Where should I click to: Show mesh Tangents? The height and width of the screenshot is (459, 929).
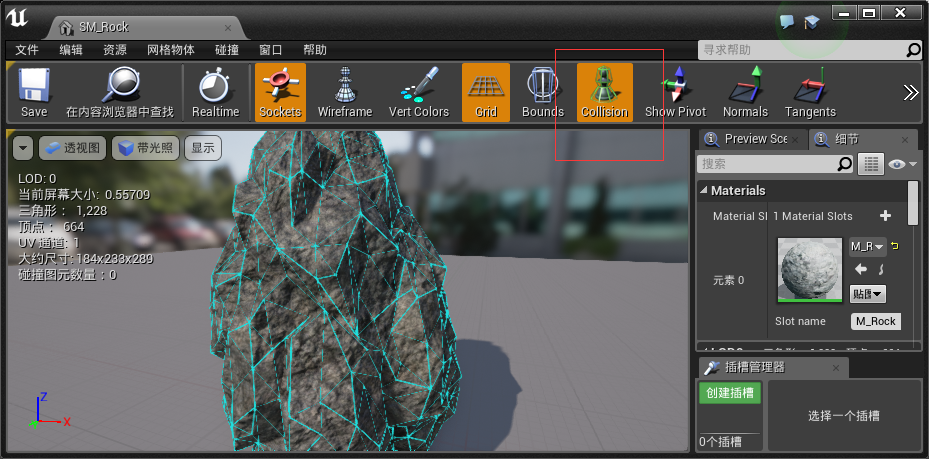pos(810,93)
